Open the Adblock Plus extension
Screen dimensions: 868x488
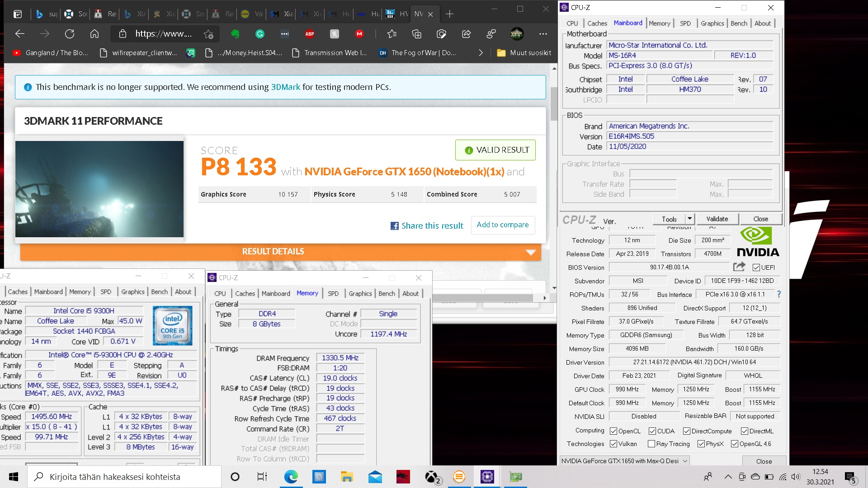click(x=310, y=34)
